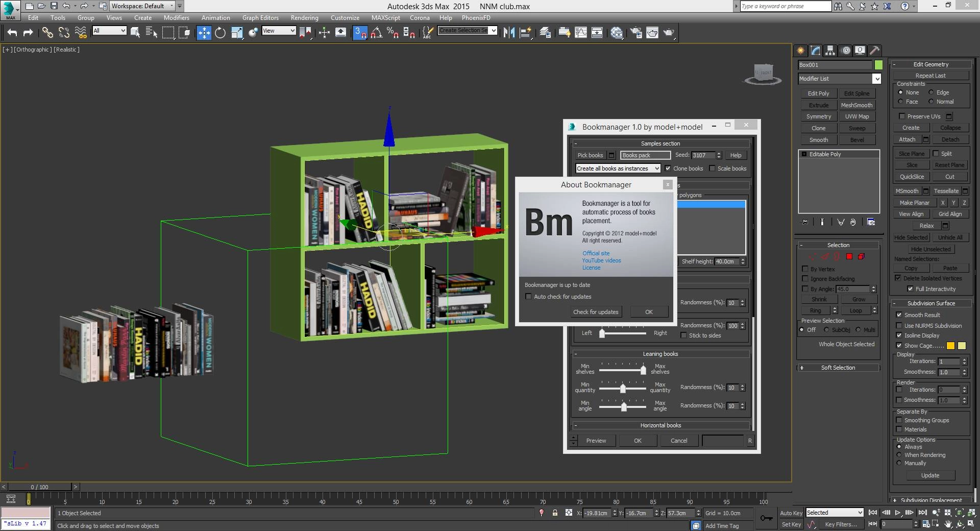Switch to the Utilities hammer tab
The height and width of the screenshot is (531, 980).
pos(875,50)
